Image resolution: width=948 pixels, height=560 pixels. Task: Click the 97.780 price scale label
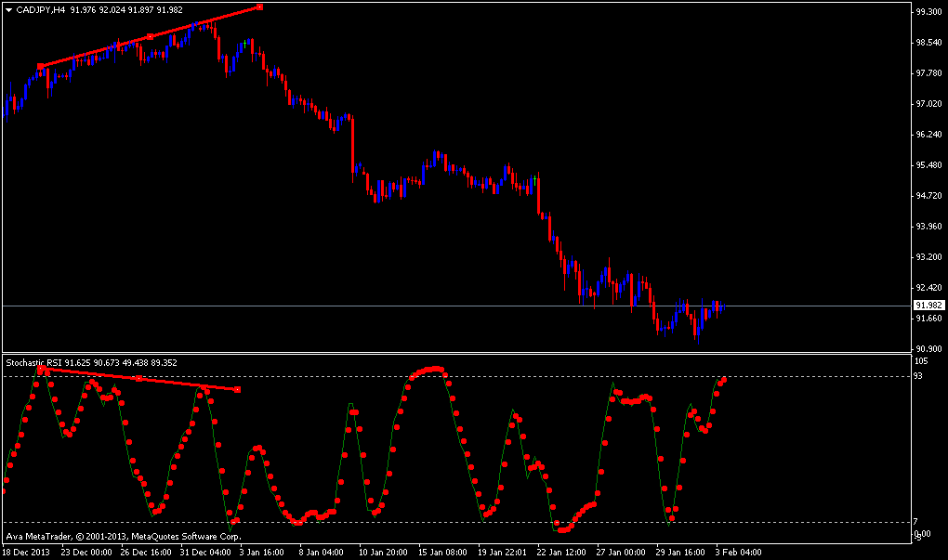tap(928, 73)
